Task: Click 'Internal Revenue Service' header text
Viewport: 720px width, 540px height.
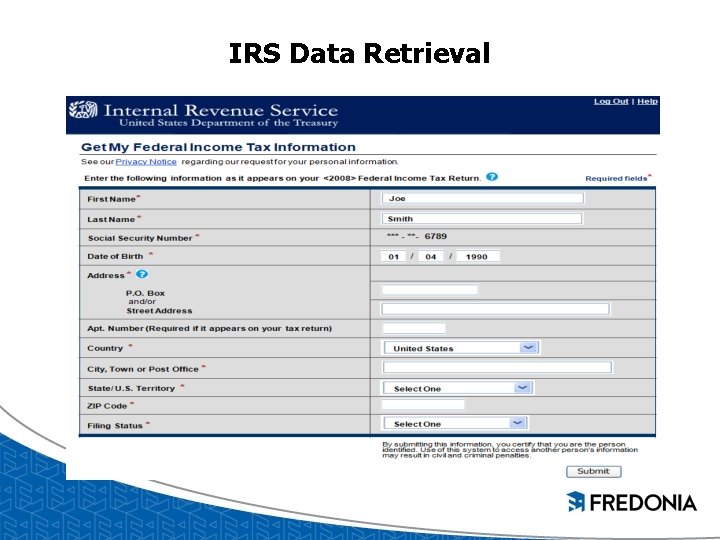Action: (x=221, y=110)
